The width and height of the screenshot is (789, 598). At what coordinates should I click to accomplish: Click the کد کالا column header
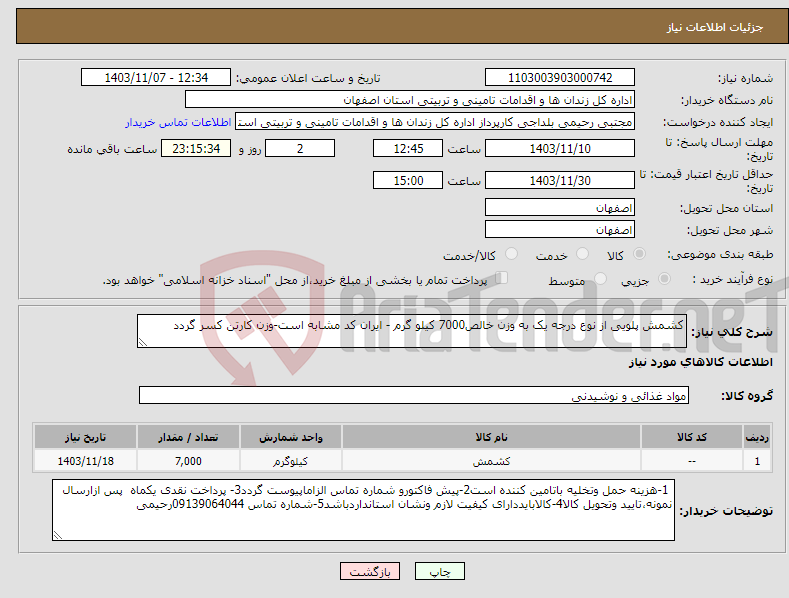pyautogui.click(x=692, y=437)
